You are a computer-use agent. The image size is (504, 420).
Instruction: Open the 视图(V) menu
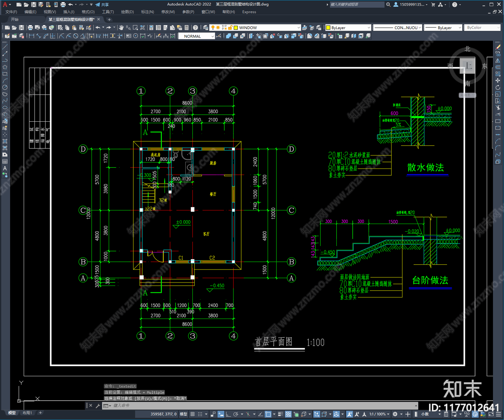pyautogui.click(x=50, y=12)
